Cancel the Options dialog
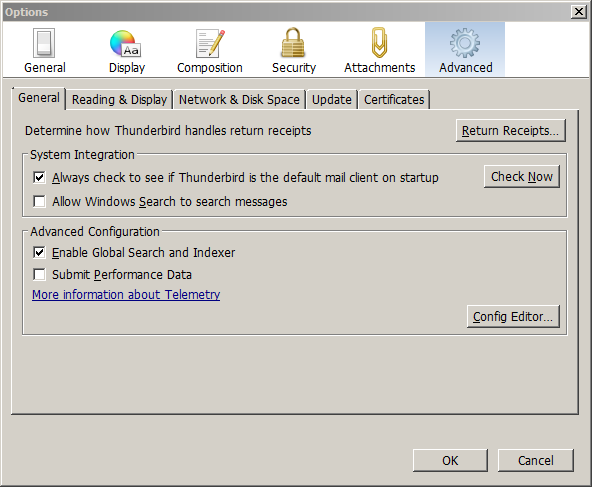The height and width of the screenshot is (487, 592). tap(536, 461)
